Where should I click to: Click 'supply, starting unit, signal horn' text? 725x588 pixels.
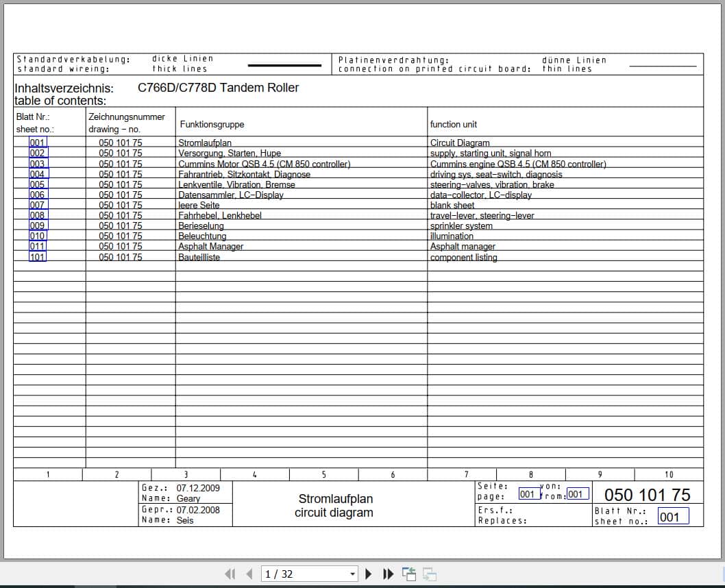[491, 153]
